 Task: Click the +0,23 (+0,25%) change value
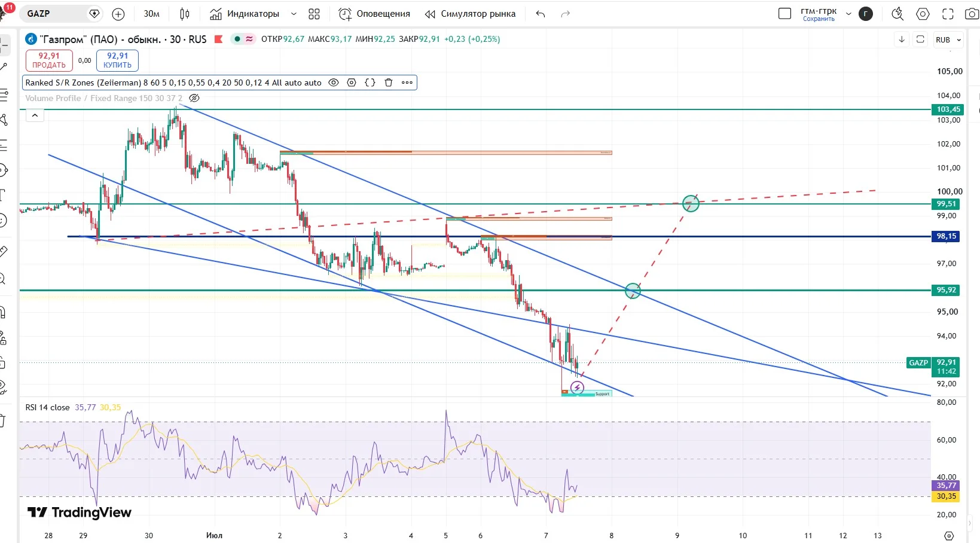click(x=472, y=39)
